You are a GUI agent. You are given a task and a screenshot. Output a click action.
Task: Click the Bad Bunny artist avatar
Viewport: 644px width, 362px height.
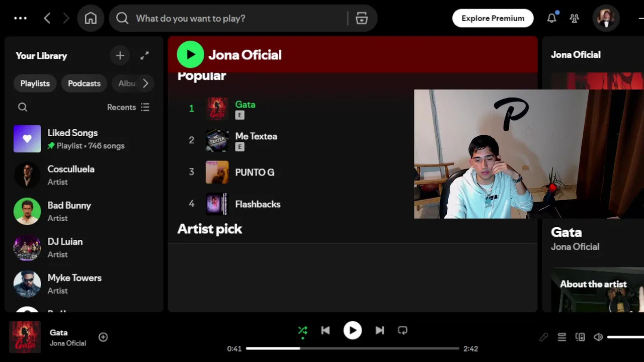coord(27,211)
